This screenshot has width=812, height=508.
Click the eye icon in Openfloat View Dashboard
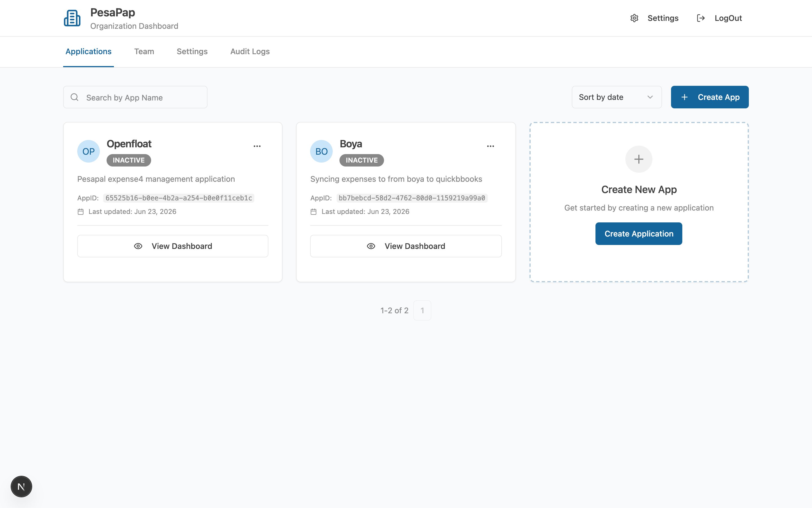pos(138,246)
